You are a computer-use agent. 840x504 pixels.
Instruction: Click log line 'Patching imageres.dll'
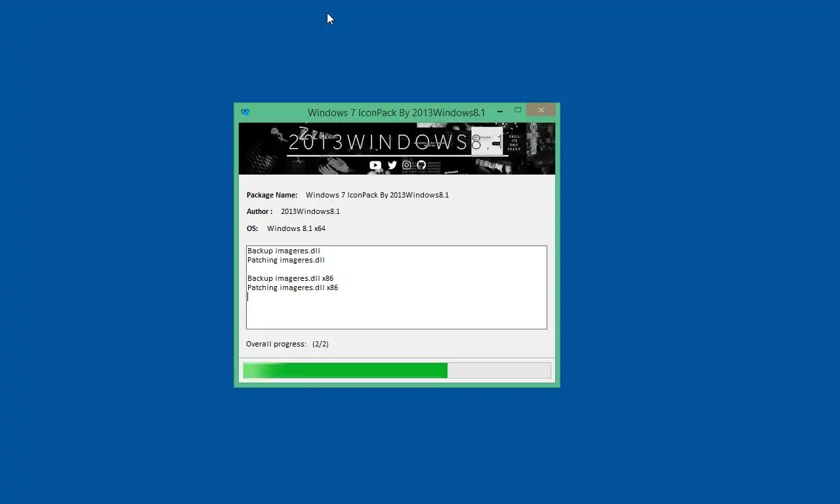pos(286,260)
